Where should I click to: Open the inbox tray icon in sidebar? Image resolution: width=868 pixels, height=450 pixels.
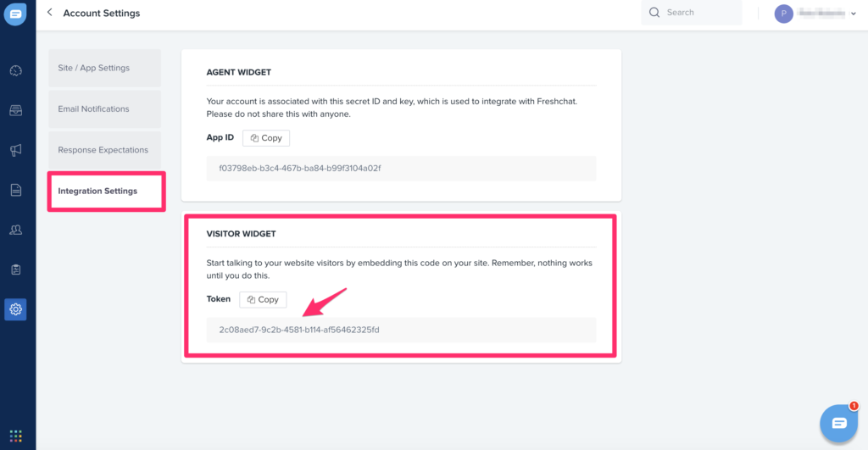point(16,110)
